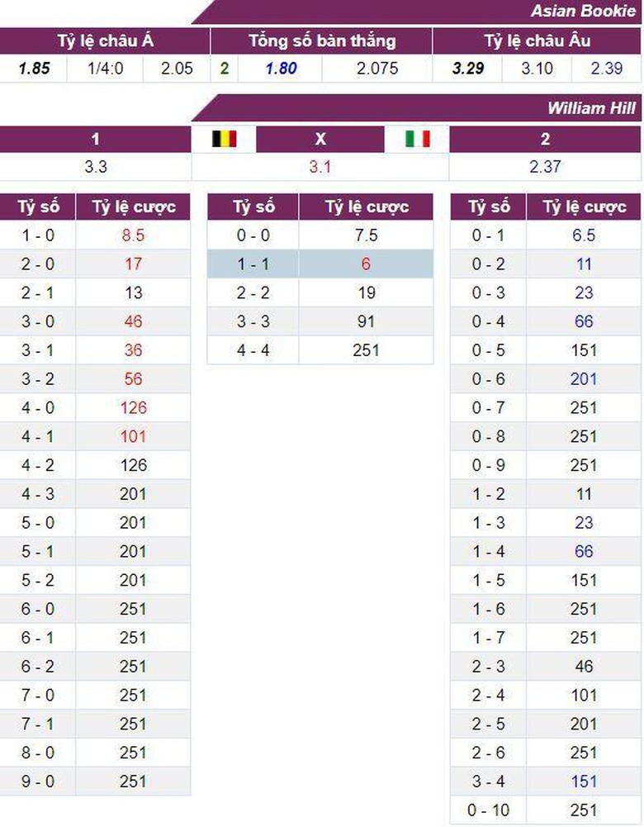
Task: Open the Asian Bookie section title
Action: 584,11
